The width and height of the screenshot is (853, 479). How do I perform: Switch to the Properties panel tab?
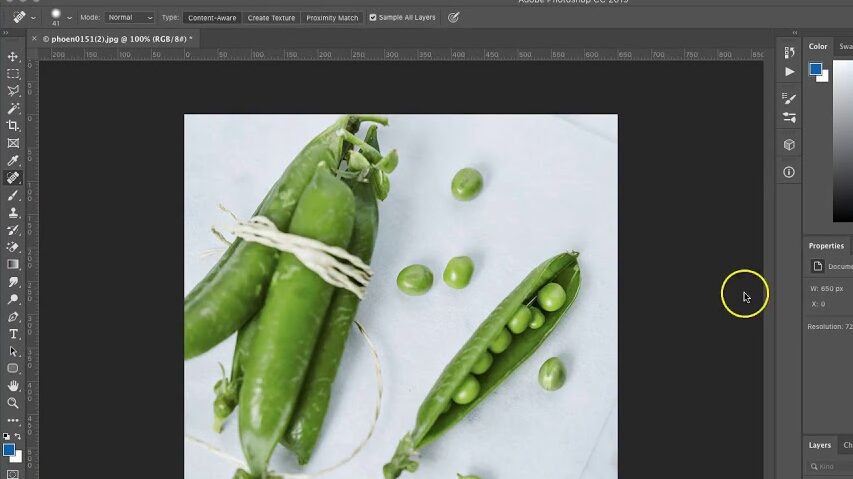[826, 246]
